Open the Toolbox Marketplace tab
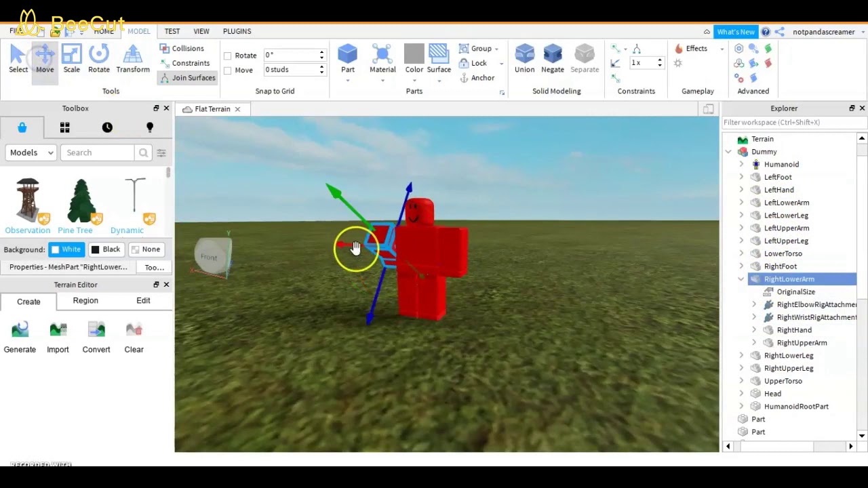Screen dimensions: 868x488 (22, 127)
